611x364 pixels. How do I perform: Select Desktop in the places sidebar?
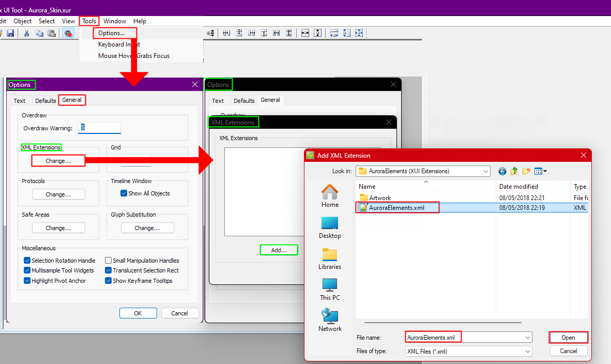pos(330,228)
